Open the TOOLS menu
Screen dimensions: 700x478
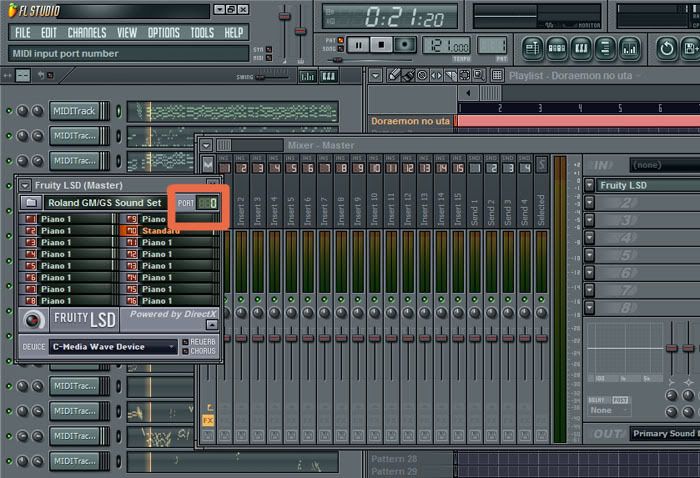[202, 33]
